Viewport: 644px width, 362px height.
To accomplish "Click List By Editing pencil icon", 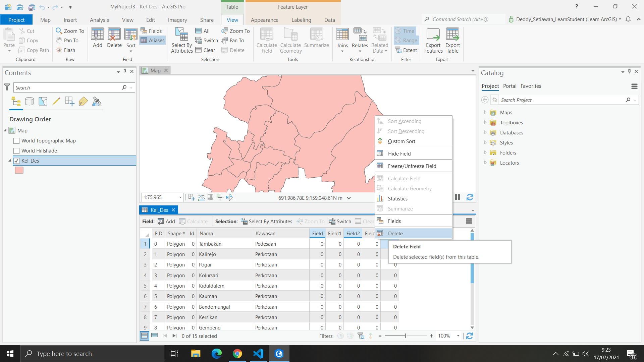I will (x=56, y=101).
